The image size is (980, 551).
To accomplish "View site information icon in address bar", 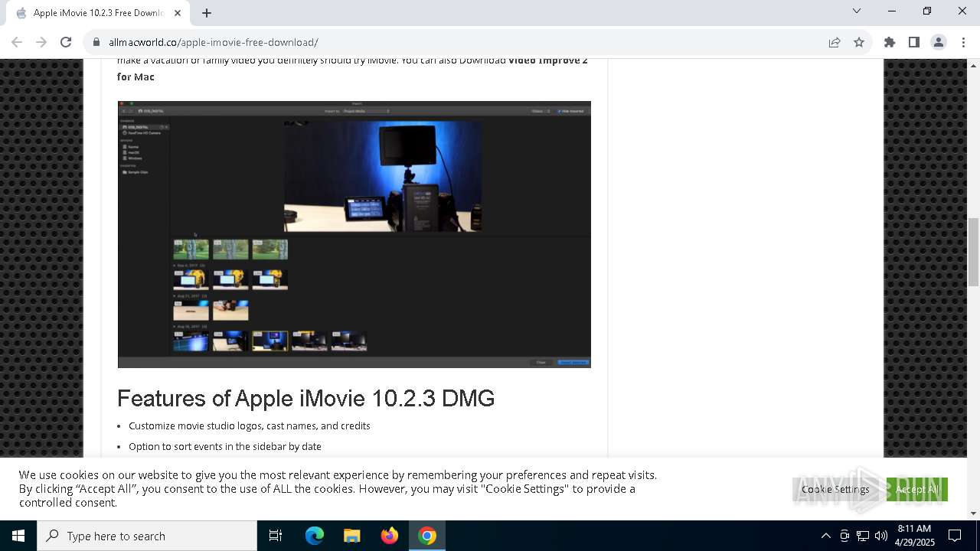I will point(96,42).
